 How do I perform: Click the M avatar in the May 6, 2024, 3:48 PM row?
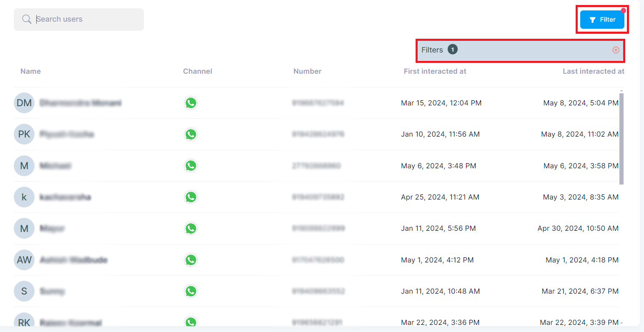click(24, 166)
